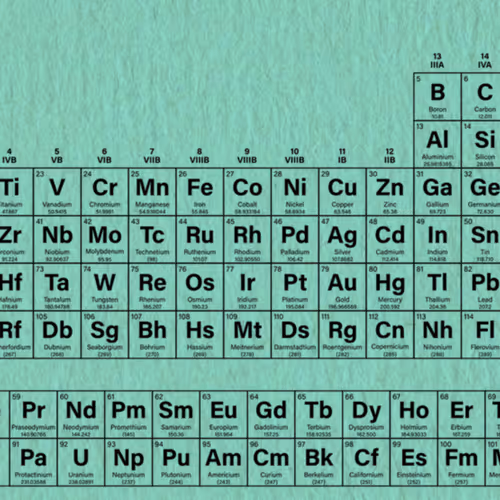Open the Bohrium (Bh) element cell
The image size is (500, 500).
[152, 335]
